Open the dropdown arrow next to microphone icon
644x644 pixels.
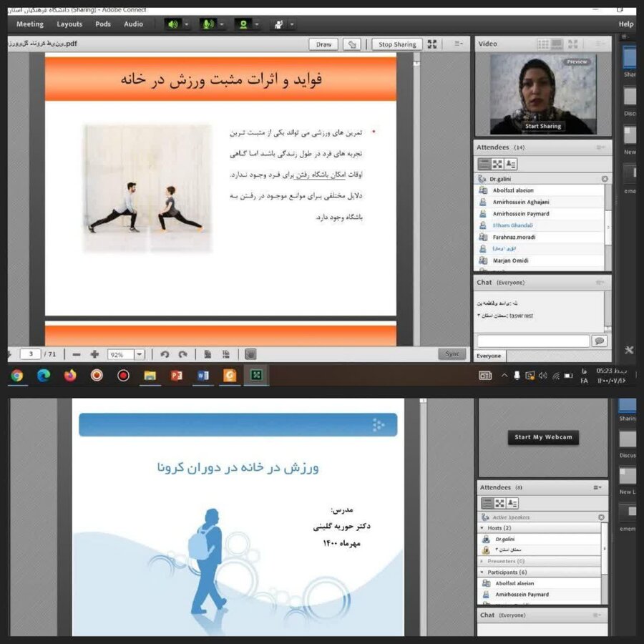[223, 24]
